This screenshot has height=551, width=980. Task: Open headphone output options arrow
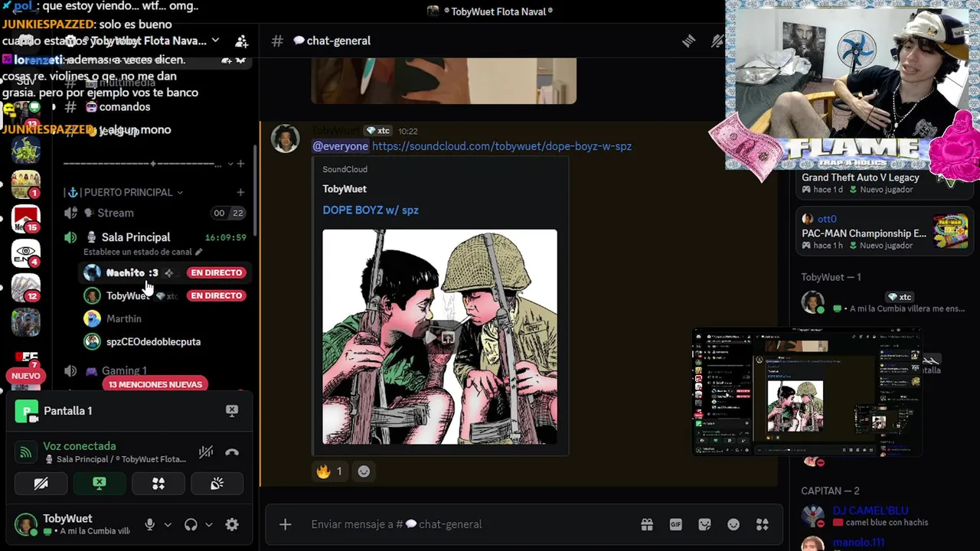pos(208,524)
